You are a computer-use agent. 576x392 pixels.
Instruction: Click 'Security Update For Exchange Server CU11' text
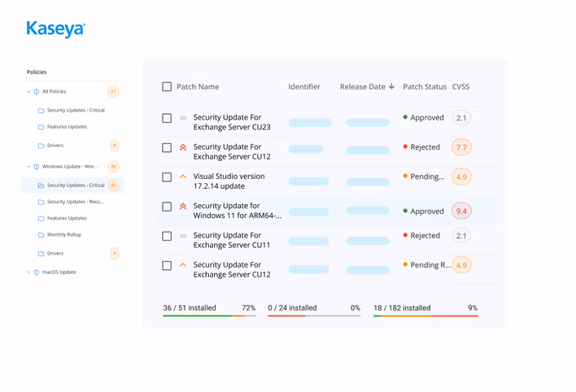(232, 240)
